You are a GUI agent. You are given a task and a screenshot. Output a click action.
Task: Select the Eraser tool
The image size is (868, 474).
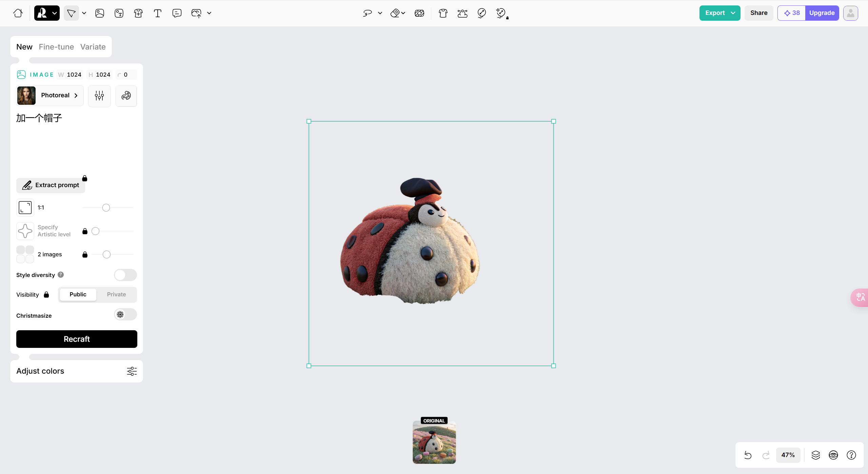point(395,13)
